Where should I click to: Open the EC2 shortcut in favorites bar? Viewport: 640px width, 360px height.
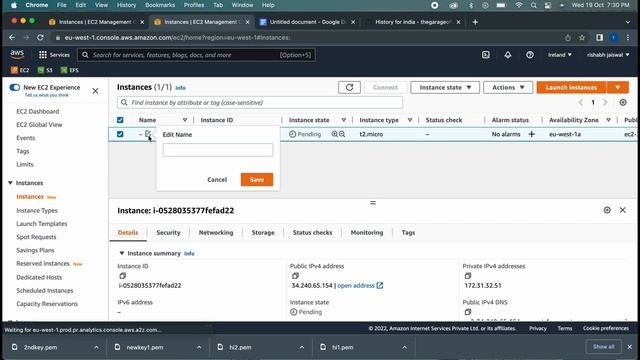20,70
